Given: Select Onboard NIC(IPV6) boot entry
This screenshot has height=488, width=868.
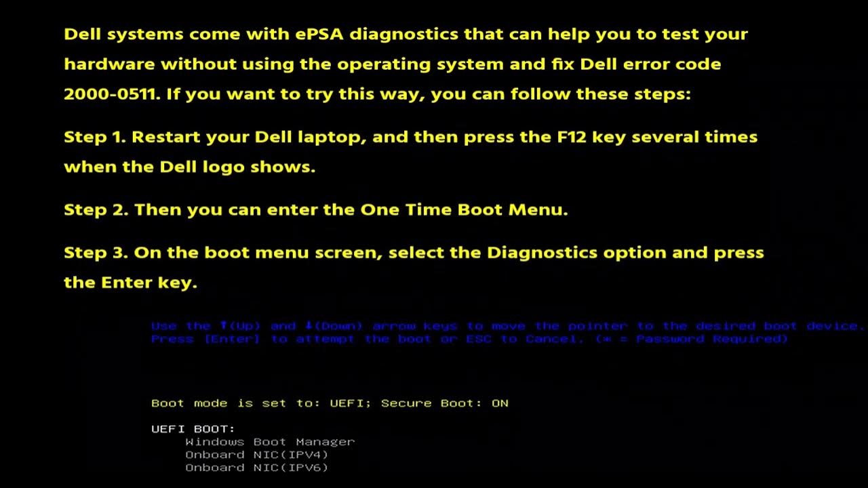Looking at the screenshot, I should [x=257, y=467].
